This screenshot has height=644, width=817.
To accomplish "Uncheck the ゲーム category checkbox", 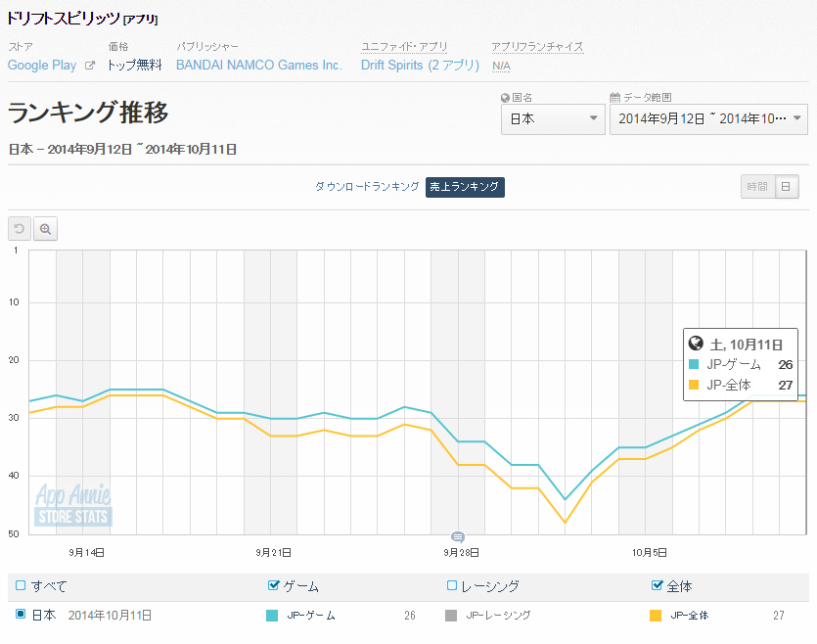I will pos(273,586).
